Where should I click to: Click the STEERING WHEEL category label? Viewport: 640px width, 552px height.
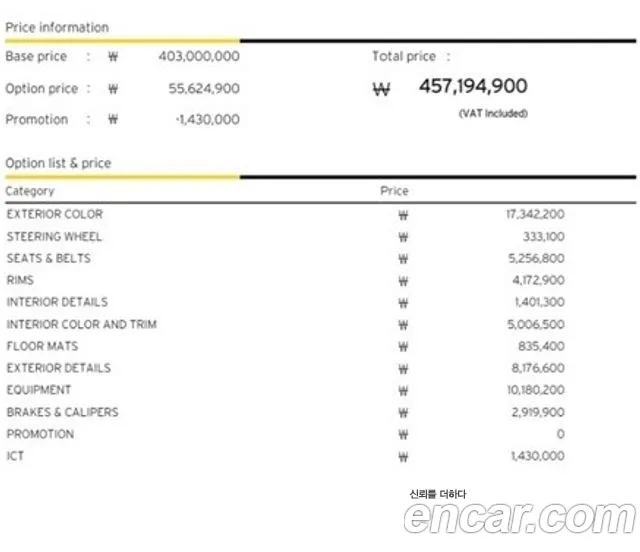point(54,237)
